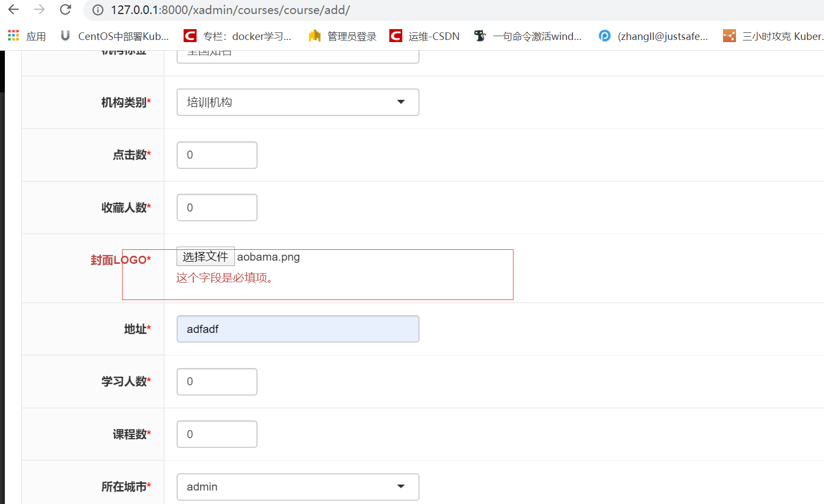
Task: Click the 学习人数 number field
Action: pos(217,382)
